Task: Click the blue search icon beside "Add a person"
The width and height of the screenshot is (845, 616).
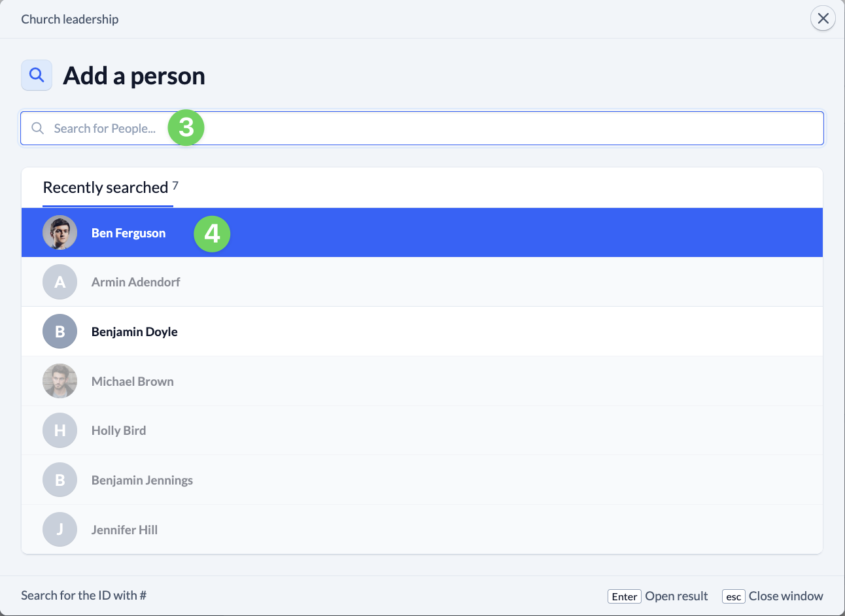Action: (36, 75)
